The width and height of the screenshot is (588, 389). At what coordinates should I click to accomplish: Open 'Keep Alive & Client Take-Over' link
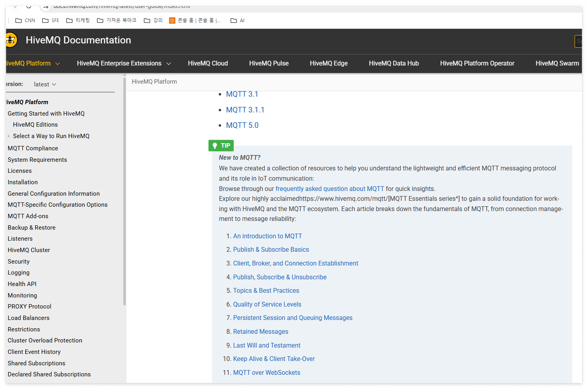(274, 359)
